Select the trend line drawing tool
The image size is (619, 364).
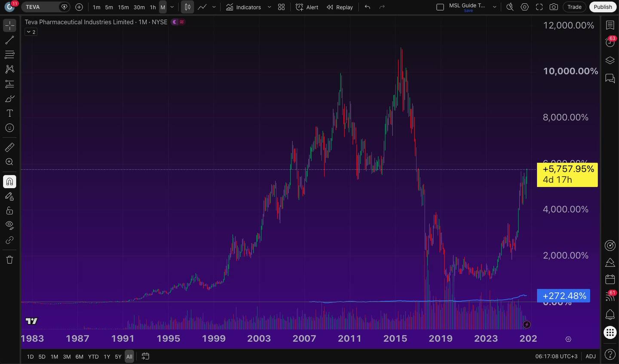pos(9,40)
